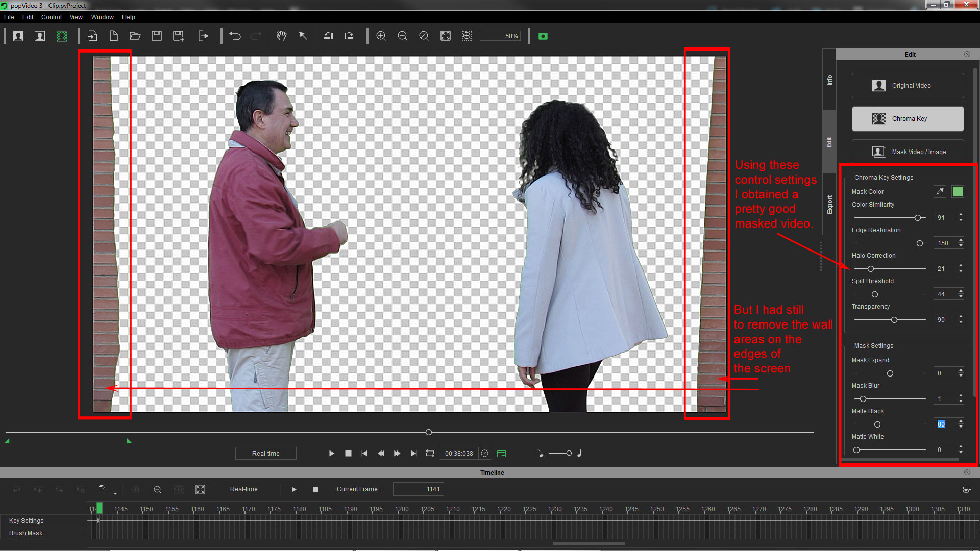Step to the previous frame
The height and width of the screenshot is (551, 980).
pos(381,453)
